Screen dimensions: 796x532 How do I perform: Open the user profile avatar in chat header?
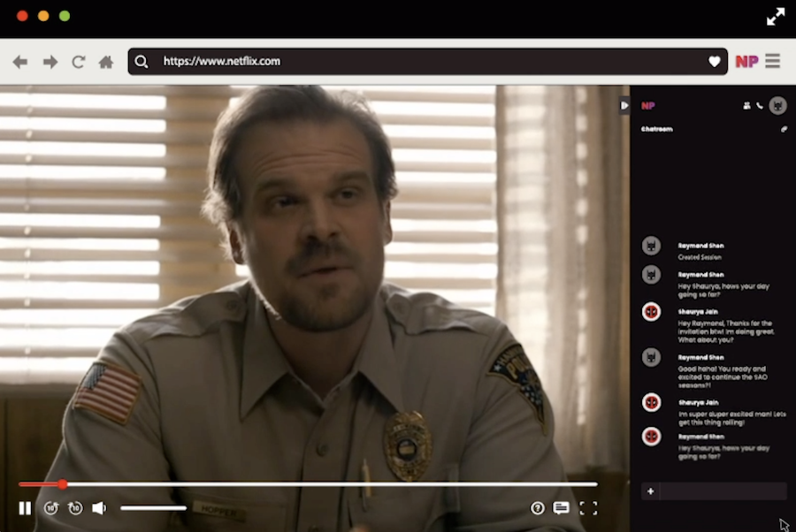[x=777, y=106]
